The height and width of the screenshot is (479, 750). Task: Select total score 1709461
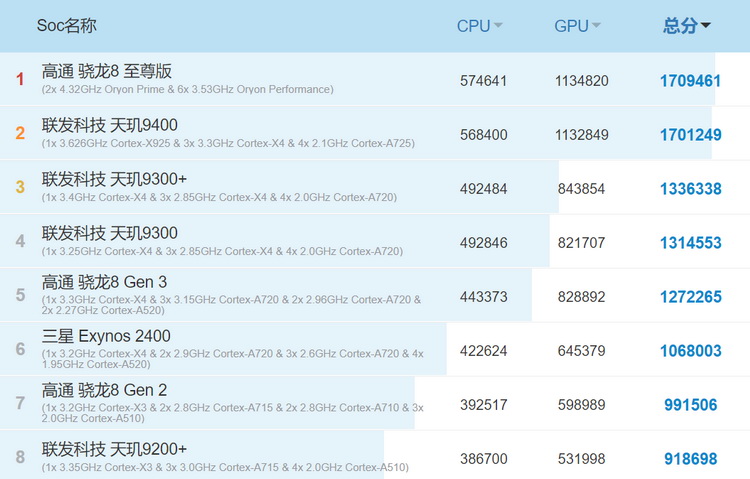(x=691, y=81)
